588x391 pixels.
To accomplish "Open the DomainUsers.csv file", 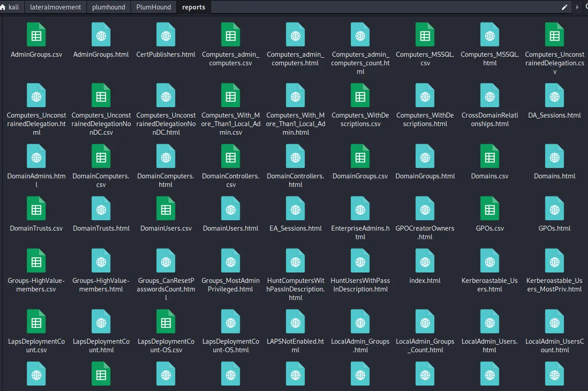I will tap(166, 209).
